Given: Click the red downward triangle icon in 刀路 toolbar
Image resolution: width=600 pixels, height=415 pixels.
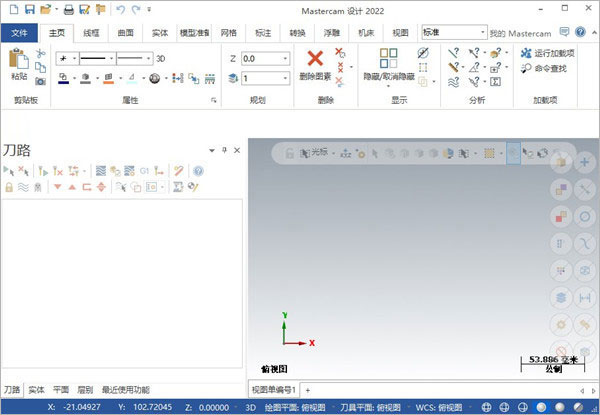Looking at the screenshot, I should [x=57, y=187].
